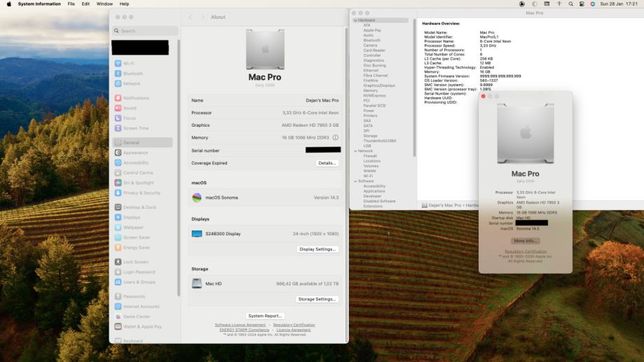Select Thunderbolt/USB4 in hardware tree
The width and height of the screenshot is (644, 362).
[x=380, y=141]
